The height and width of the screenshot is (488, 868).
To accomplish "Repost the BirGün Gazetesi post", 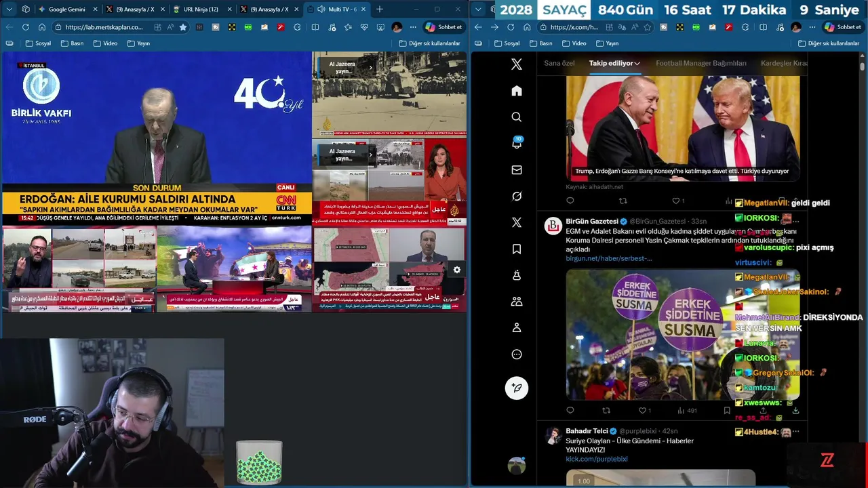I will 606,410.
